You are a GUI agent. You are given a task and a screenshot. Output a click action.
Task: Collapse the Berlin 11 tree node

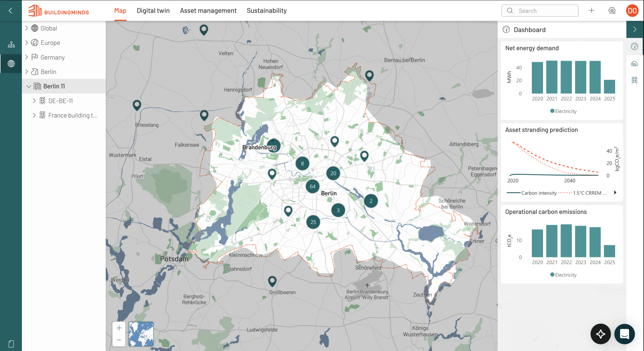(x=29, y=86)
